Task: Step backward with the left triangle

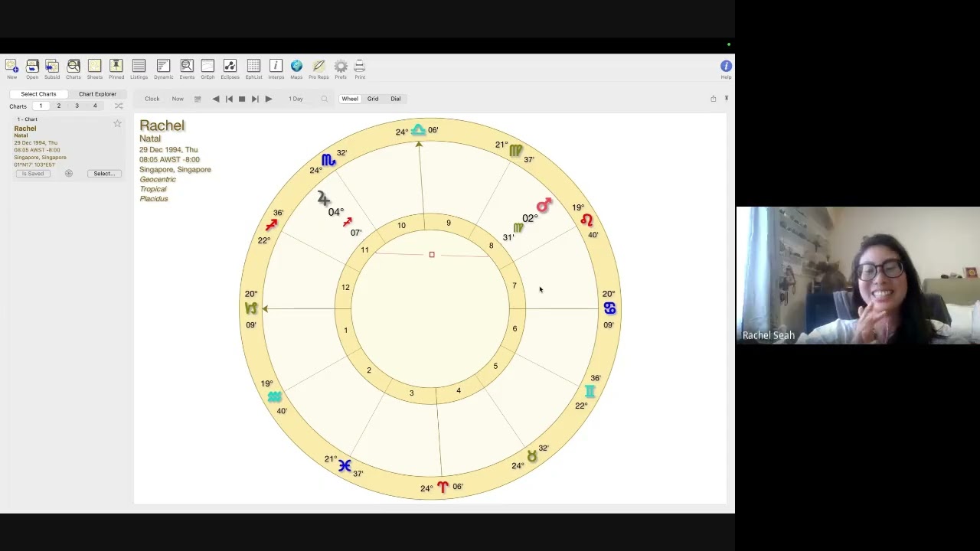Action: point(216,99)
